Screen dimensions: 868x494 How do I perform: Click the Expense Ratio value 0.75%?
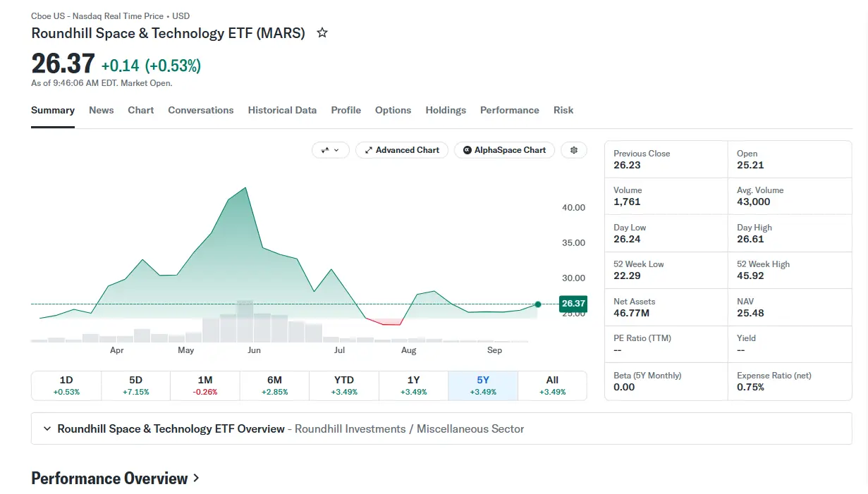click(750, 388)
